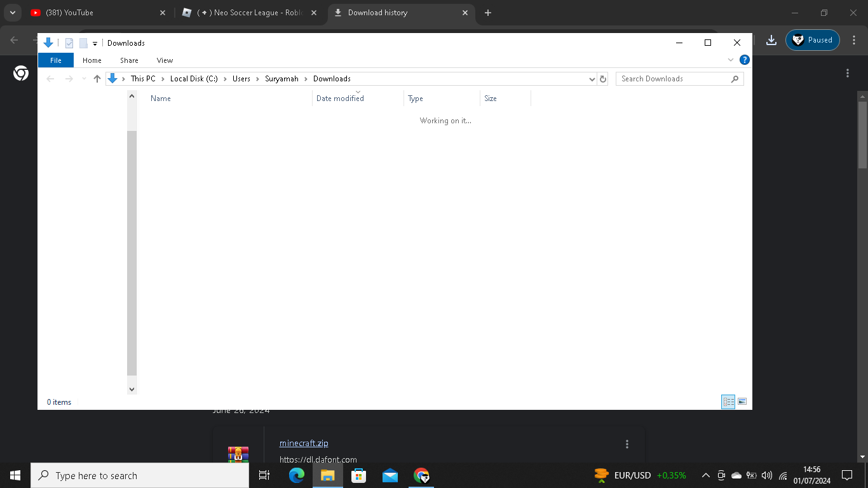Open EUR/USD currency widget
Screen dimensions: 868x488
pos(640,475)
